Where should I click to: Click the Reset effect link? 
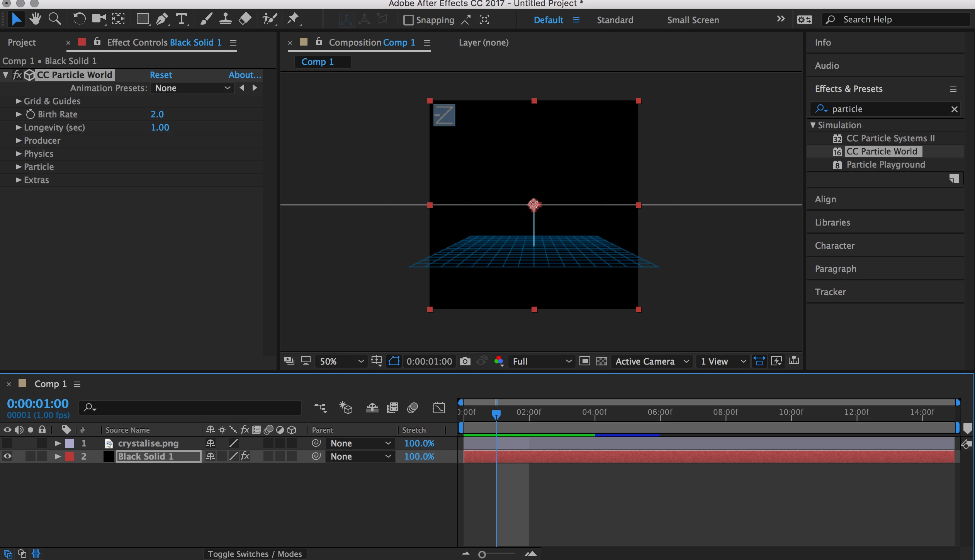click(x=161, y=75)
